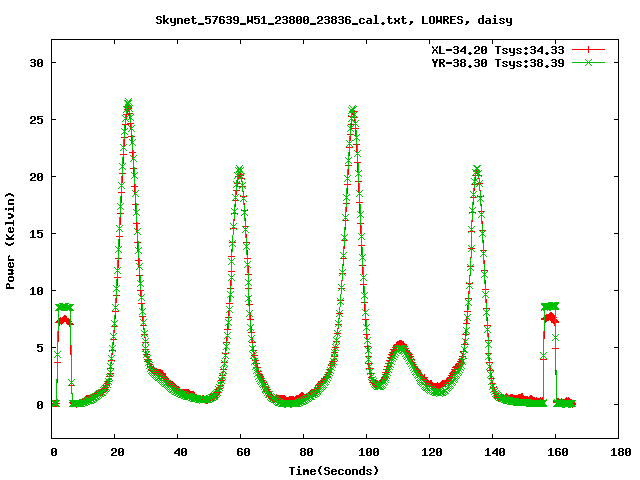Click y-axis tick label 25
The image size is (640, 480).
tap(36, 120)
